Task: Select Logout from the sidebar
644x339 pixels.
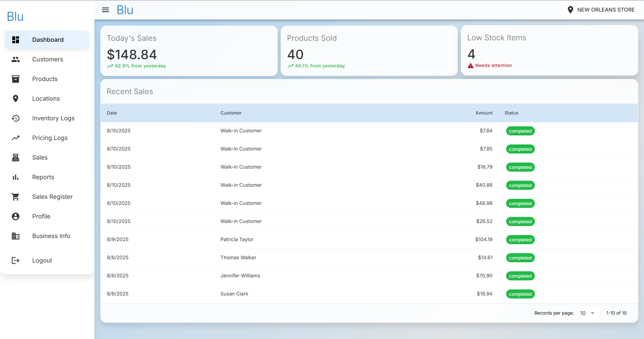Action: pos(42,260)
